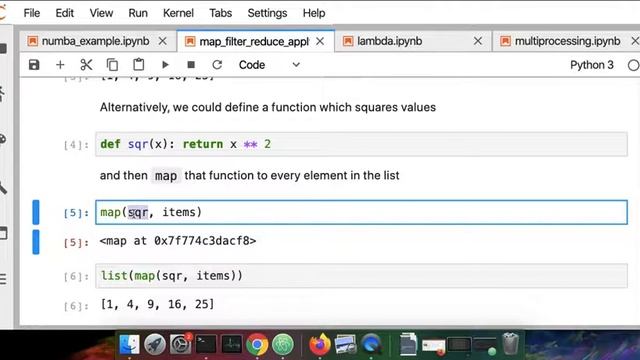640x360 pixels.
Task: Click the 'and then map that function' markdown
Action: click(249, 176)
